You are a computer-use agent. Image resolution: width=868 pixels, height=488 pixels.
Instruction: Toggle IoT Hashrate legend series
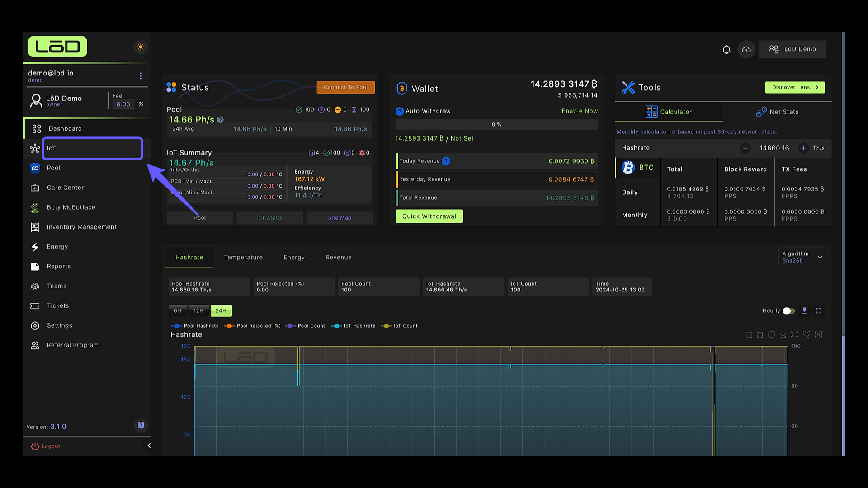pyautogui.click(x=354, y=326)
